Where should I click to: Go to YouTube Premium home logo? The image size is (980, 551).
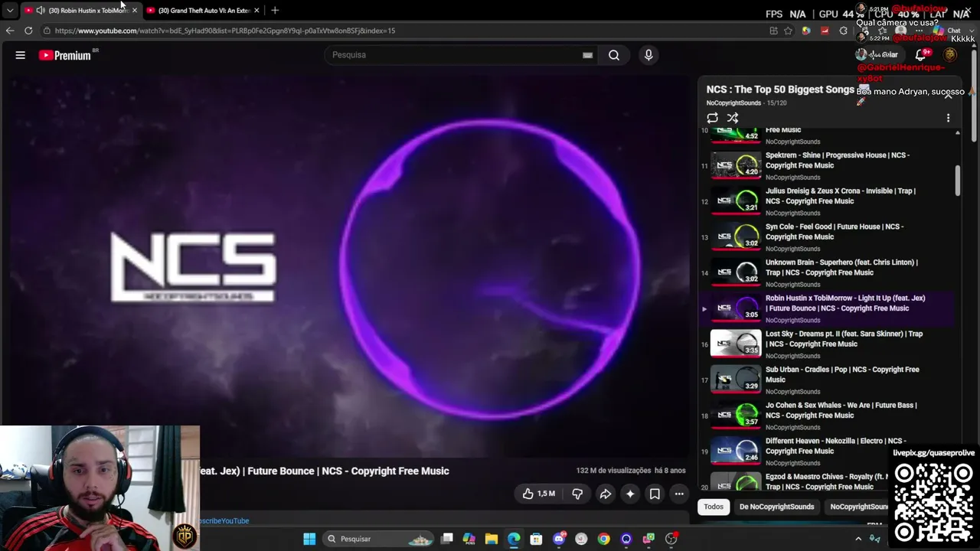[65, 55]
